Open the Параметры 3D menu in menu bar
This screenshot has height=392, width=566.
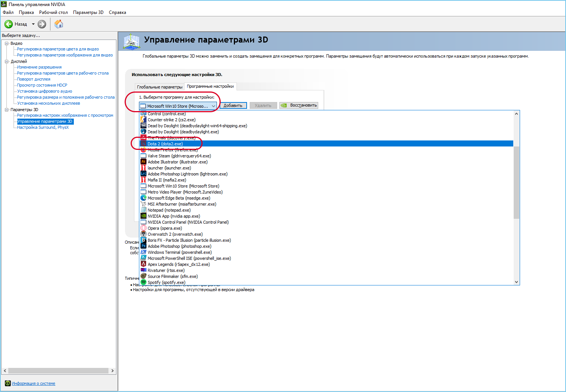[x=88, y=12]
